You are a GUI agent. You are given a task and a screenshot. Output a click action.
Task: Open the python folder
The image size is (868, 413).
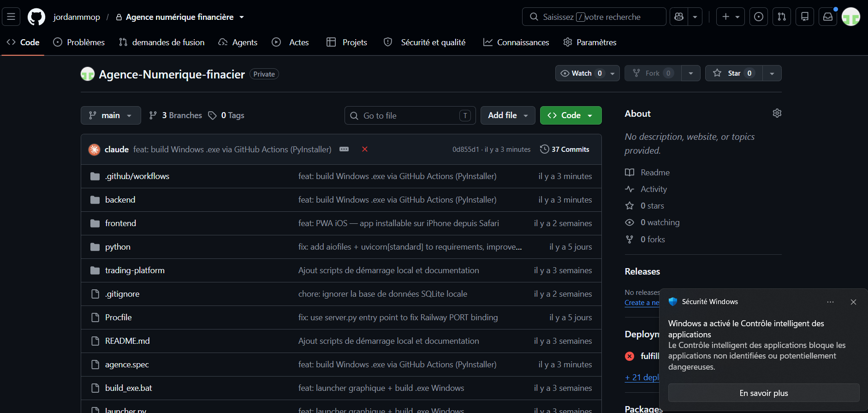point(118,247)
